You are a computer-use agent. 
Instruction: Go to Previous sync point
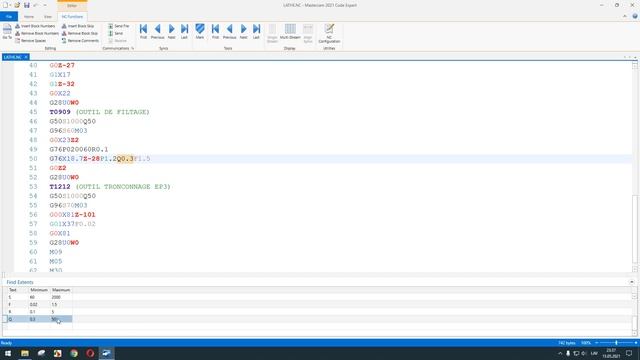[158, 31]
